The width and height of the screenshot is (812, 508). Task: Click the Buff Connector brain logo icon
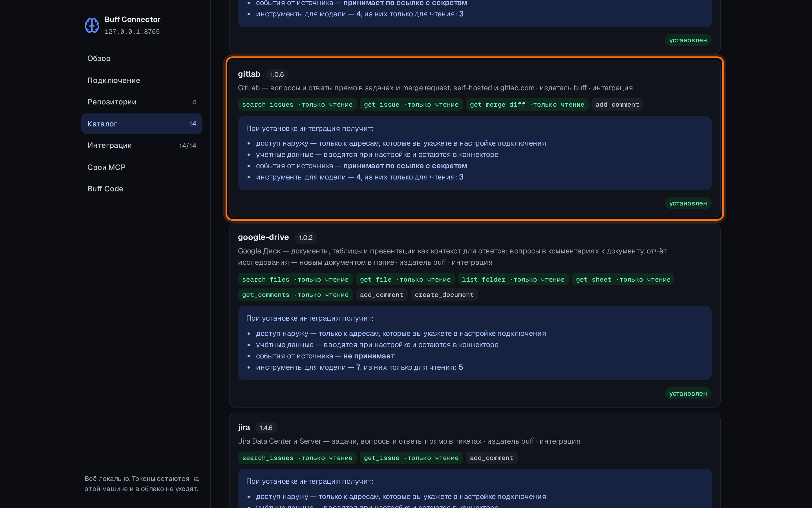click(92, 25)
